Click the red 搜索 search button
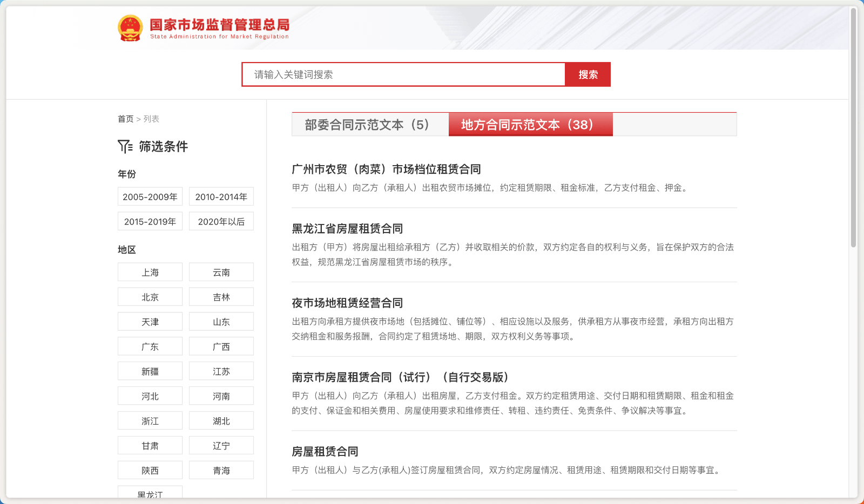The width and height of the screenshot is (864, 504). tap(588, 74)
